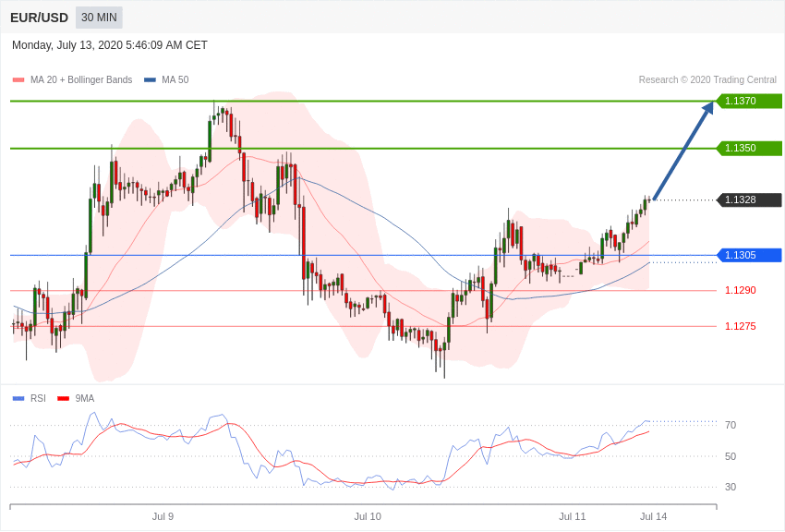The width and height of the screenshot is (785, 532).
Task: Click the MA 50 blue legend swatch
Action: point(150,79)
